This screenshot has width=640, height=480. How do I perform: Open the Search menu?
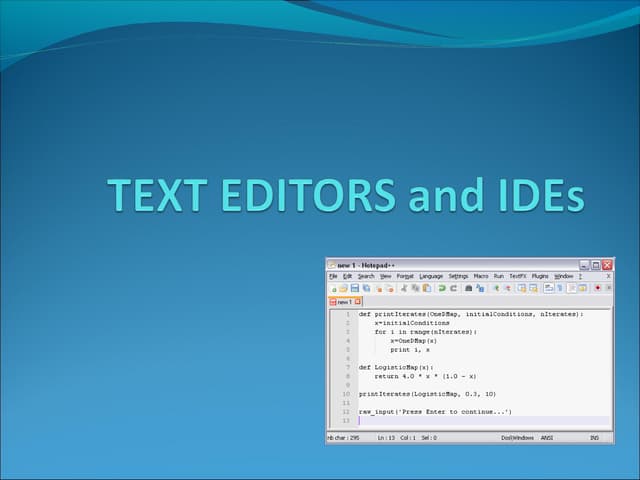tap(366, 276)
